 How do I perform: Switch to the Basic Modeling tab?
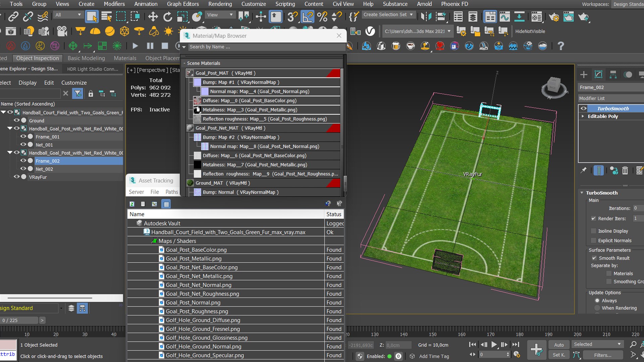(86, 58)
